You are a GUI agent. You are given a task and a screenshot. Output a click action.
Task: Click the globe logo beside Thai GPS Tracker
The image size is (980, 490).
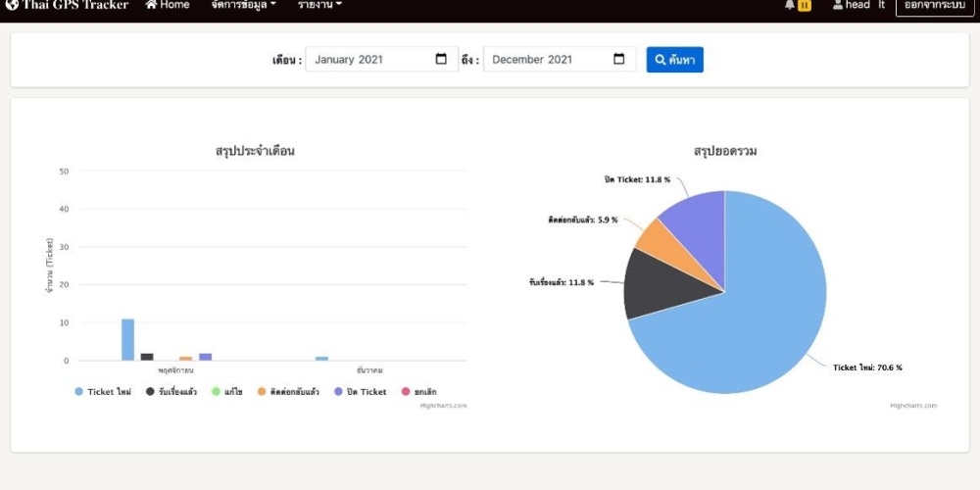[x=12, y=5]
